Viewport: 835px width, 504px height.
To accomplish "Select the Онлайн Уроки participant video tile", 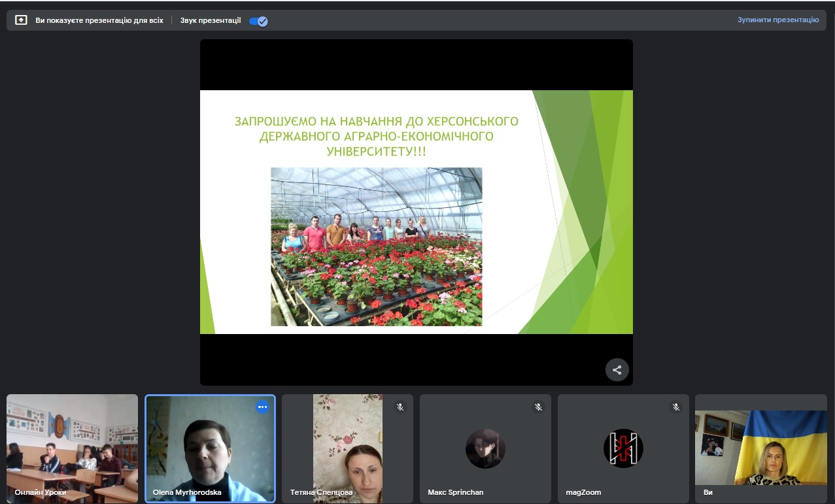I will [73, 448].
